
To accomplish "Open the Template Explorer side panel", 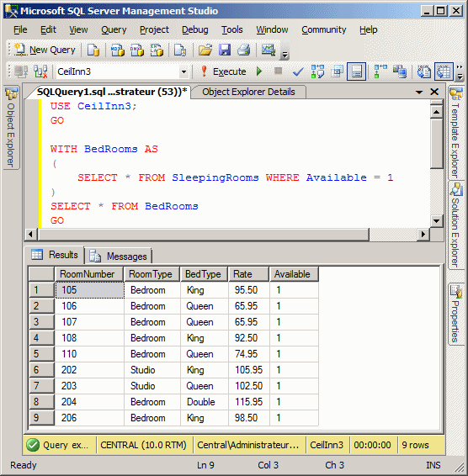I will [x=455, y=132].
